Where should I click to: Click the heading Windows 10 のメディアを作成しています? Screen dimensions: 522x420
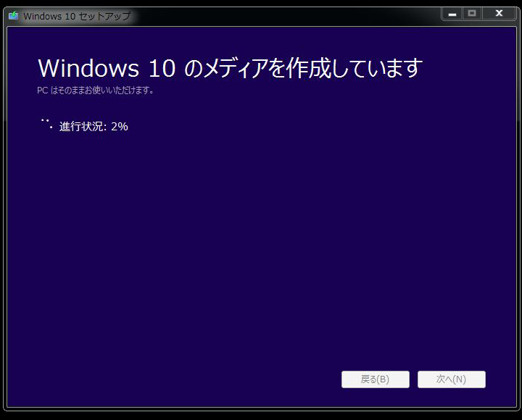pos(230,68)
